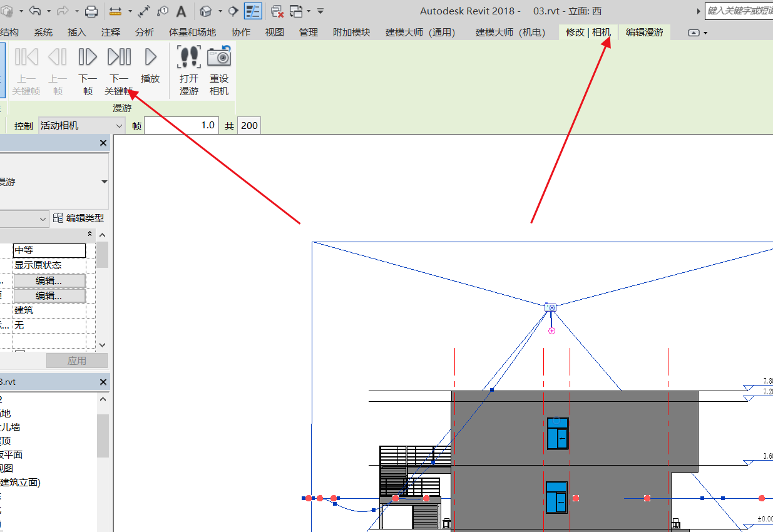The width and height of the screenshot is (773, 532).
Task: Click Close Hidden Windows icon
Action: pos(277,11)
